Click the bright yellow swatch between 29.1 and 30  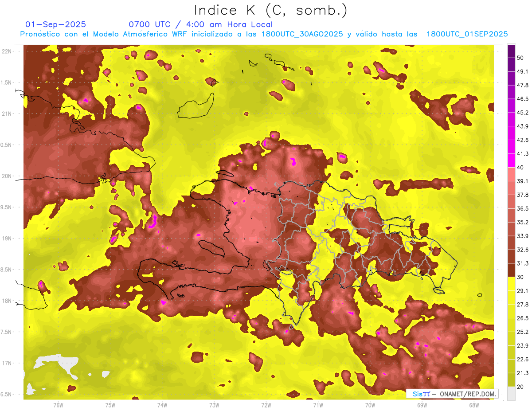[x=511, y=284]
